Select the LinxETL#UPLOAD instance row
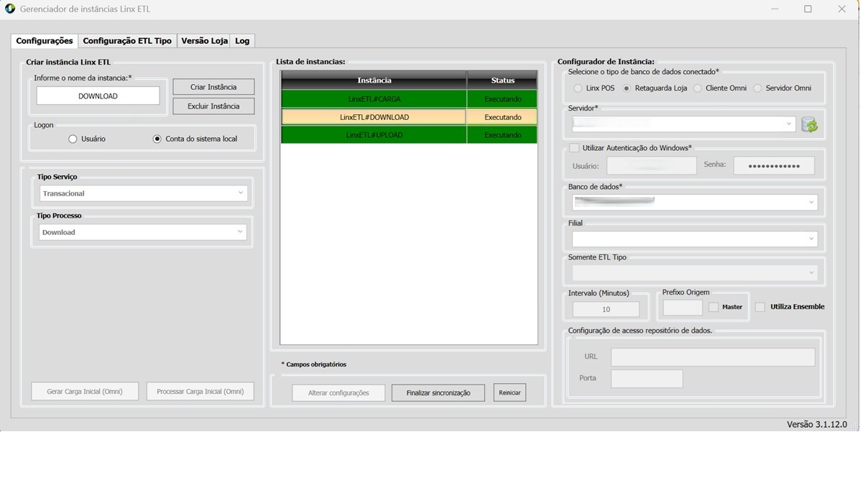Image resolution: width=868 pixels, height=483 pixels. click(409, 135)
